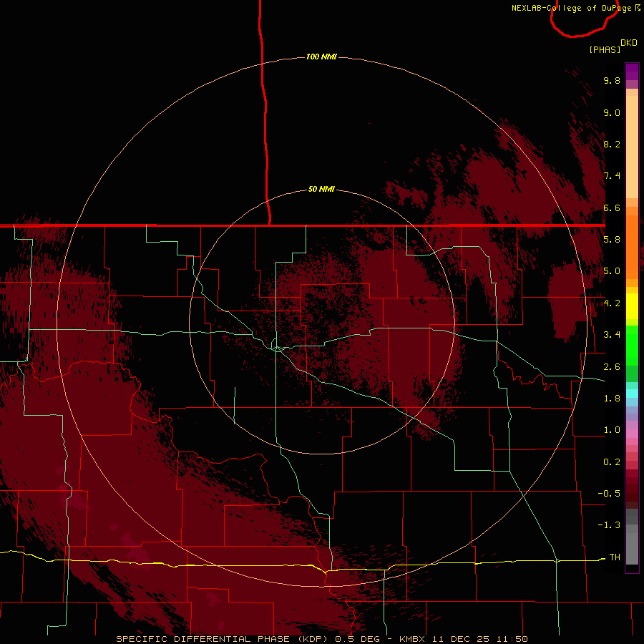Screen dimensions: 644x644
Task: Click the 9.0 color scale value
Action: coord(612,112)
